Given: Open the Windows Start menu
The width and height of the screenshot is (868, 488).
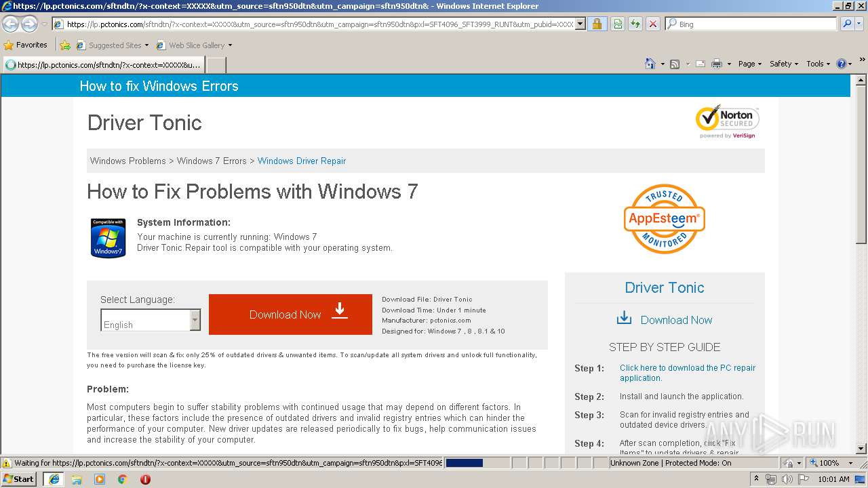Looking at the screenshot, I should point(19,479).
